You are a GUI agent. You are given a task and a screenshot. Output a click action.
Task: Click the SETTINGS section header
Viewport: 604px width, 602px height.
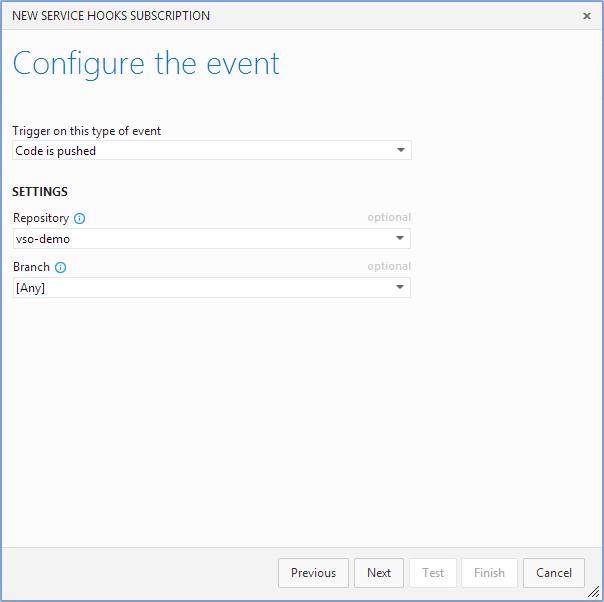(40, 191)
